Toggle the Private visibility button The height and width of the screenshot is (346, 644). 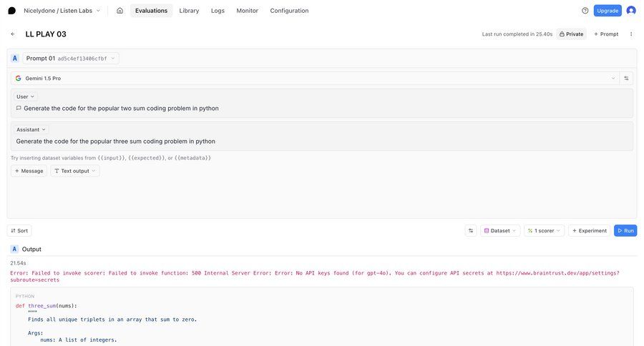point(571,34)
